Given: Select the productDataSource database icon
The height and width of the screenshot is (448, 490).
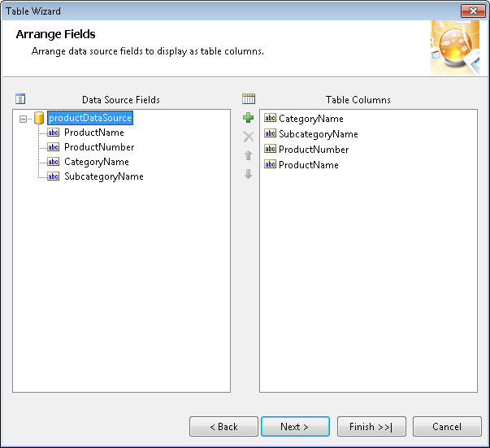Looking at the screenshot, I should point(39,118).
